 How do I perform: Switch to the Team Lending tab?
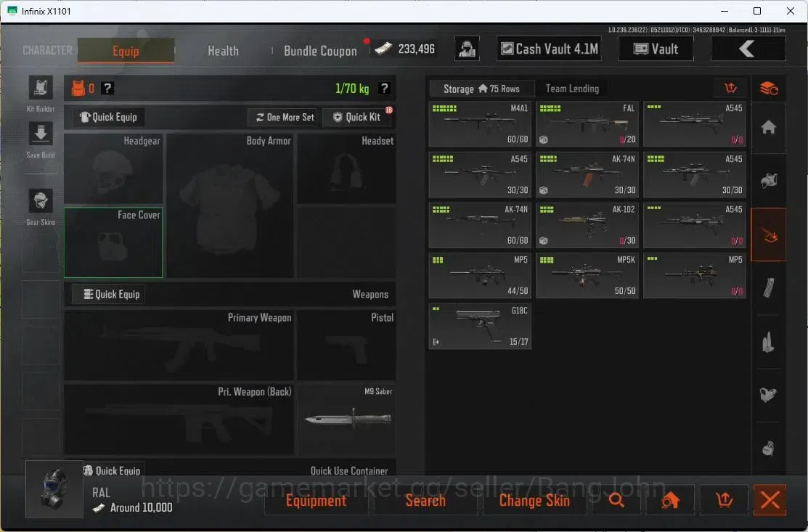click(x=572, y=89)
